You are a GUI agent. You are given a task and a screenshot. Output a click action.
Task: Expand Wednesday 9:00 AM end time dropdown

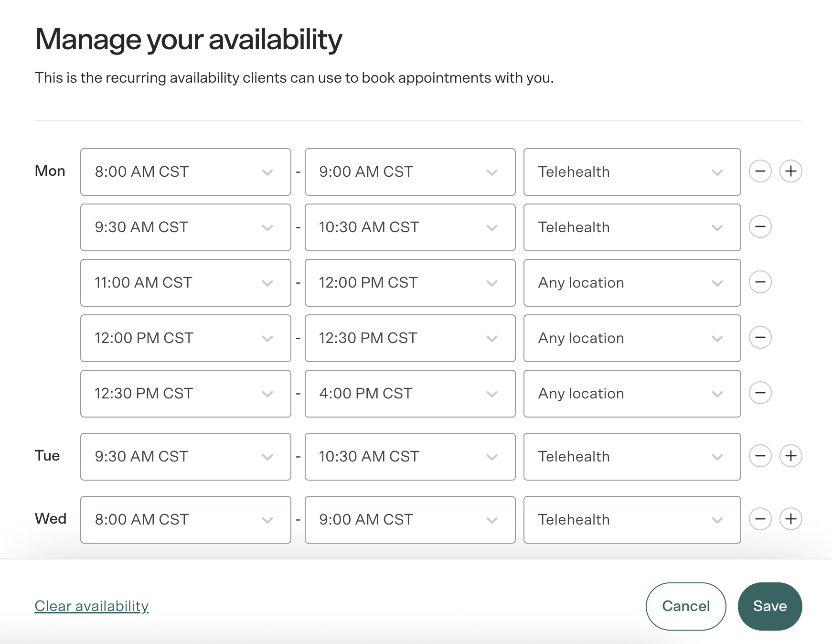pos(410,520)
